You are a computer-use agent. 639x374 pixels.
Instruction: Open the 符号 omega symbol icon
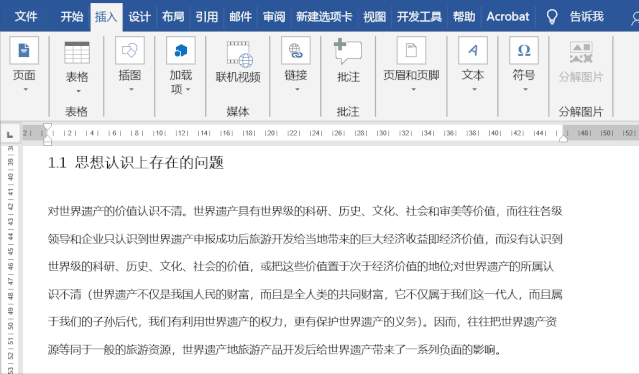tap(524, 51)
